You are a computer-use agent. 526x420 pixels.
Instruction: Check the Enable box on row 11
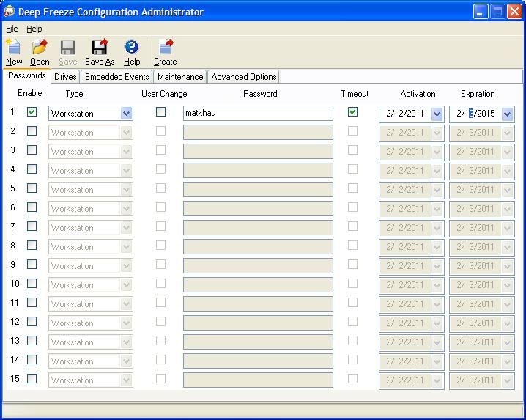[x=32, y=303]
